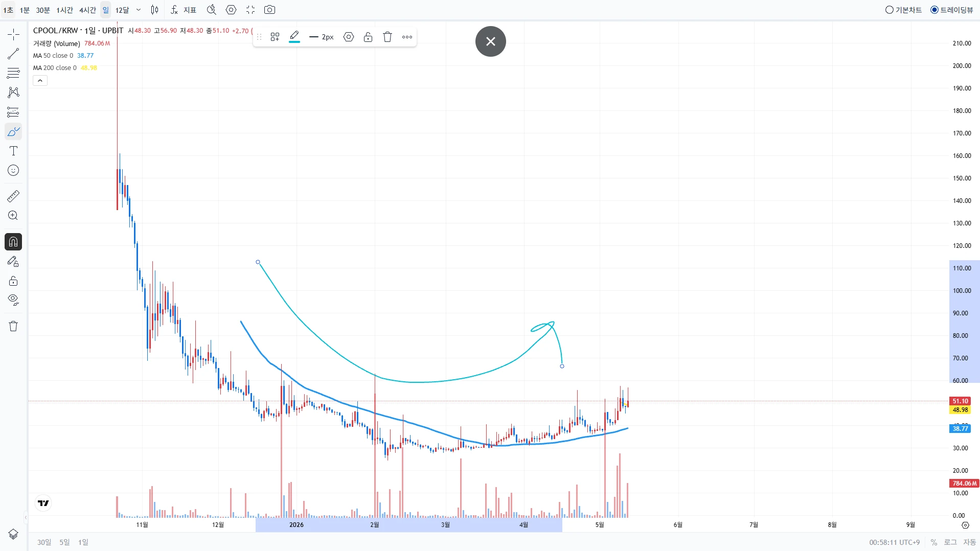This screenshot has height=551, width=980.
Task: Activate the zoom in tool
Action: [13, 215]
